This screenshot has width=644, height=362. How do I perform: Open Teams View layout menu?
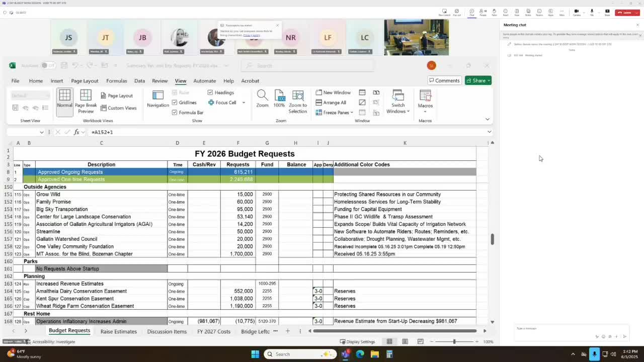tap(517, 12)
